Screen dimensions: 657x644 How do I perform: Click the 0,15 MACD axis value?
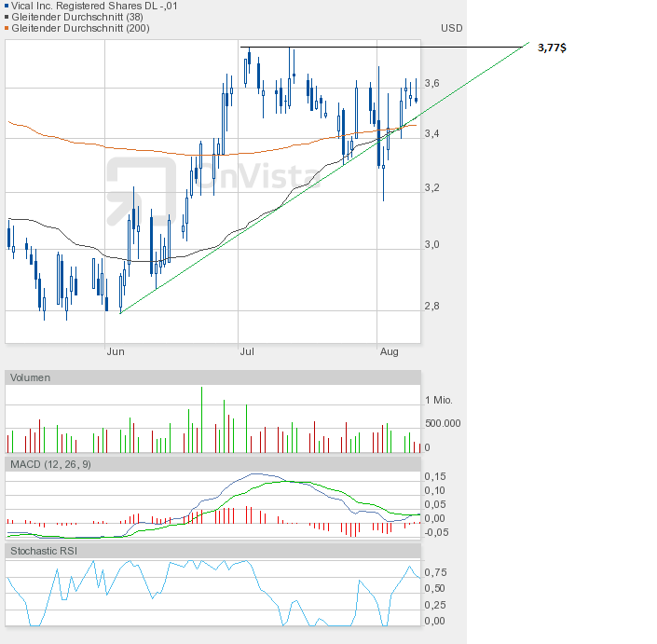point(435,476)
